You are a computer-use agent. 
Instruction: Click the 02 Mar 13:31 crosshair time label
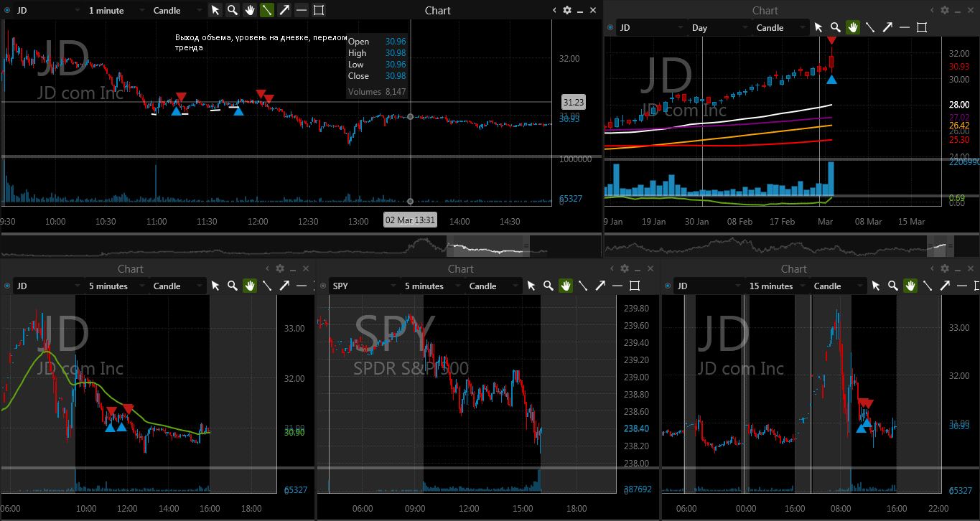[410, 220]
